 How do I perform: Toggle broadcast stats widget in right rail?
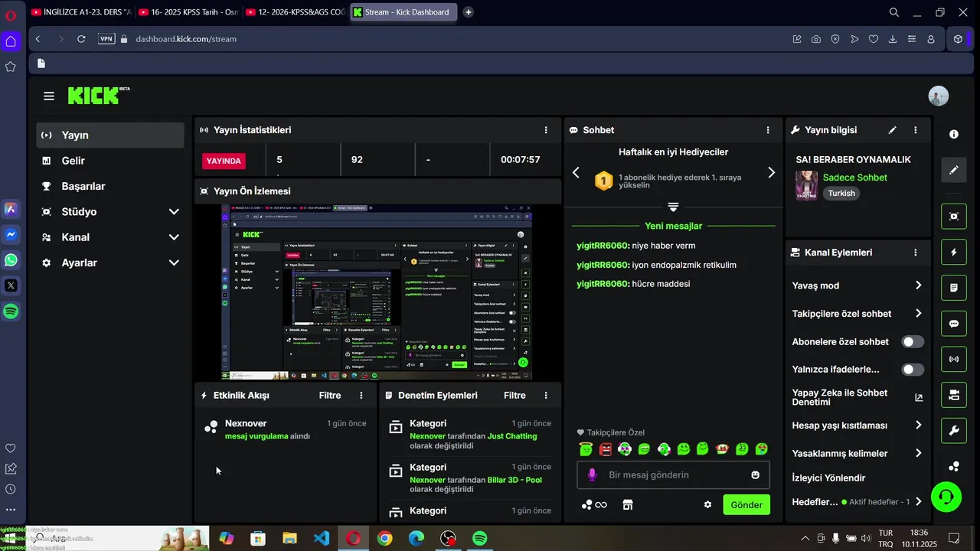pos(954,359)
